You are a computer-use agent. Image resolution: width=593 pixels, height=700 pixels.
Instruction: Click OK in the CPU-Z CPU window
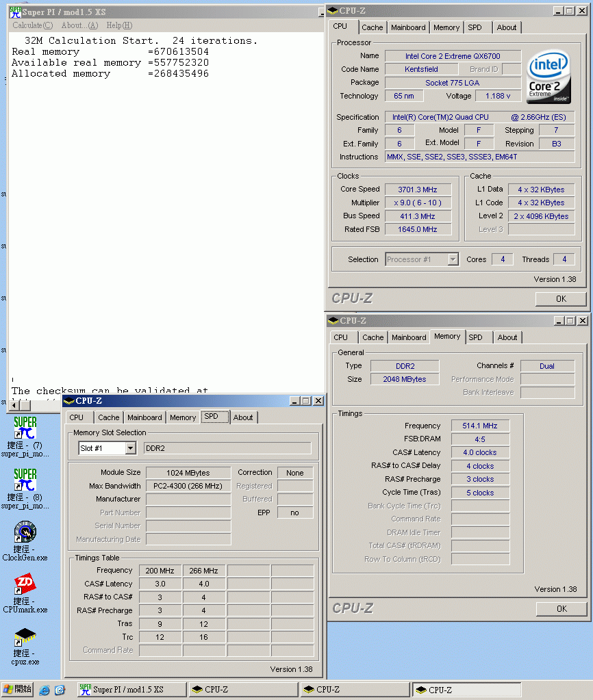561,298
